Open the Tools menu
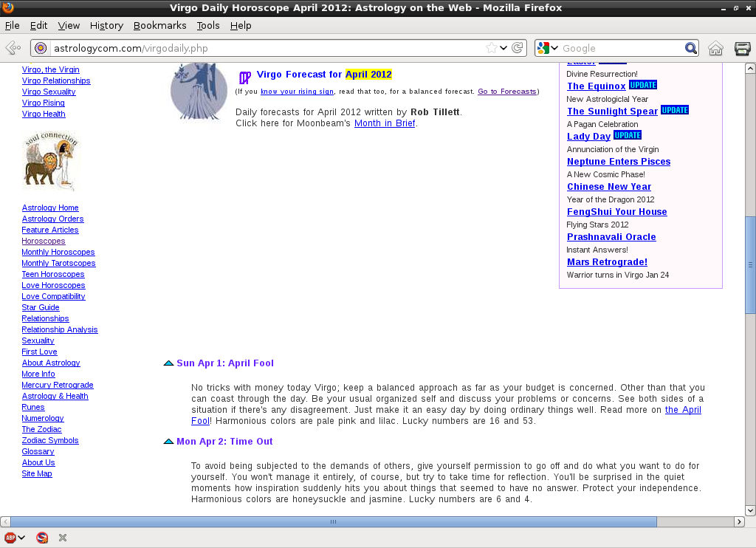 click(x=207, y=26)
